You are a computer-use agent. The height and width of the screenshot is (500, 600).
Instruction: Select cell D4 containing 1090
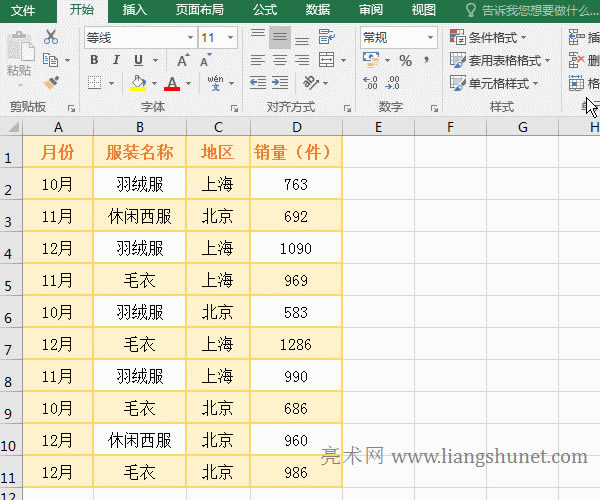[296, 248]
